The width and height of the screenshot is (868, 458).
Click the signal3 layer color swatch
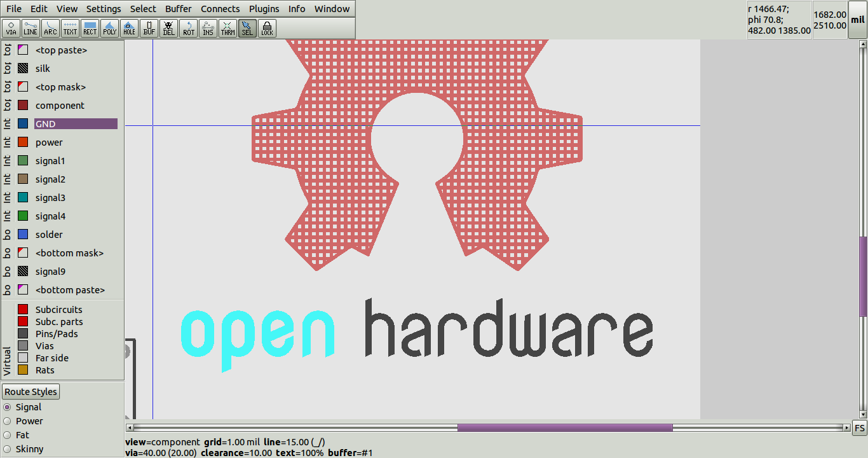23,197
